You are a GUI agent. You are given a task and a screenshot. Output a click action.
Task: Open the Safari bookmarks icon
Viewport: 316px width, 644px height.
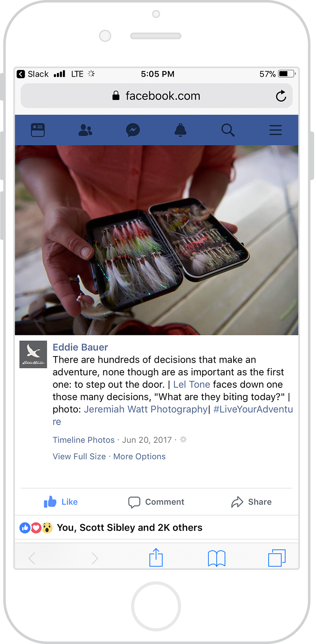click(x=217, y=558)
